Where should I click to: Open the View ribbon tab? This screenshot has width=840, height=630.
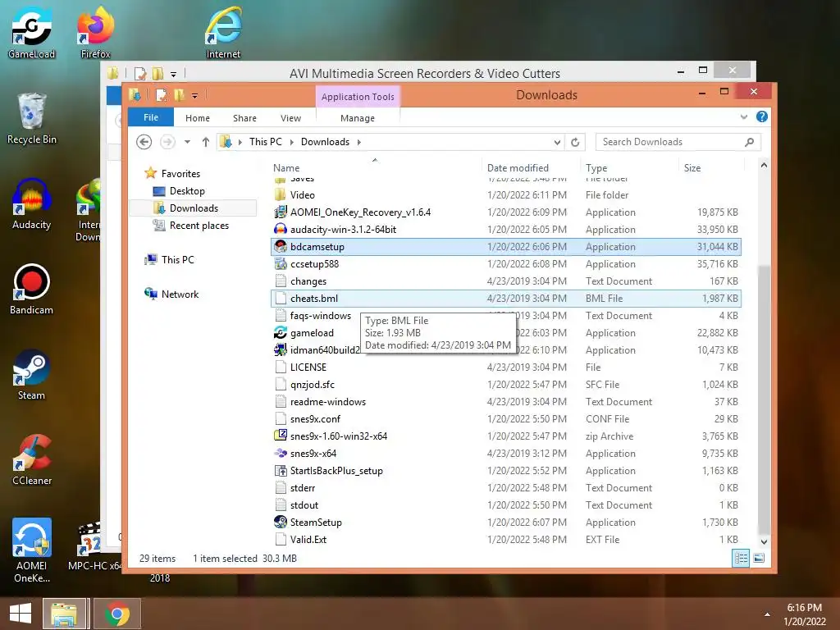[291, 118]
